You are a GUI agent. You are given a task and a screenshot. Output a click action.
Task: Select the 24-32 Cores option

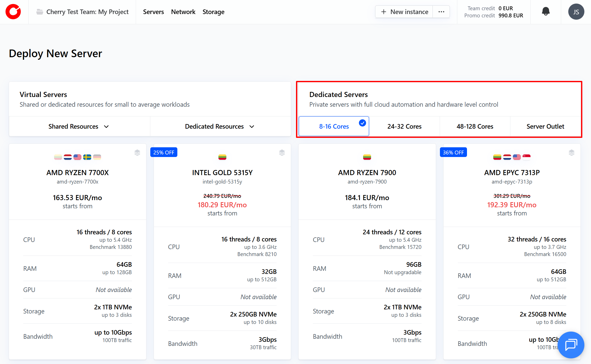404,126
